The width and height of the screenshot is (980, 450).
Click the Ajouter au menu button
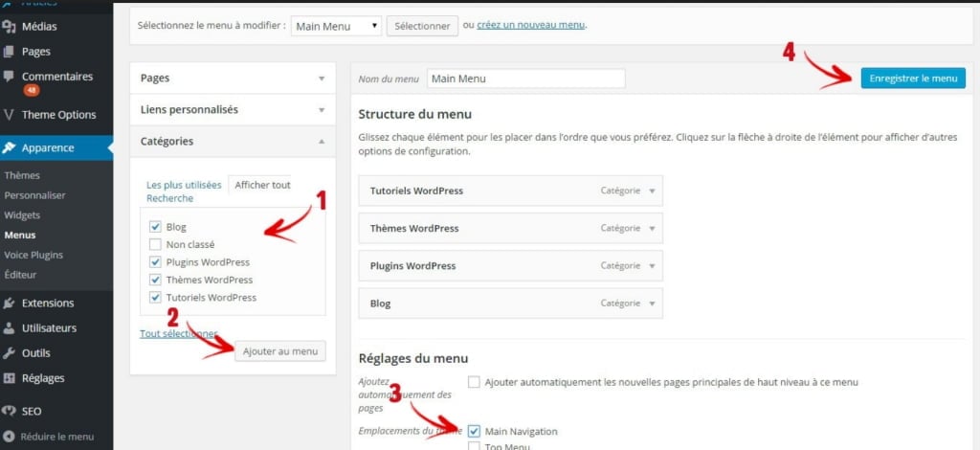280,351
